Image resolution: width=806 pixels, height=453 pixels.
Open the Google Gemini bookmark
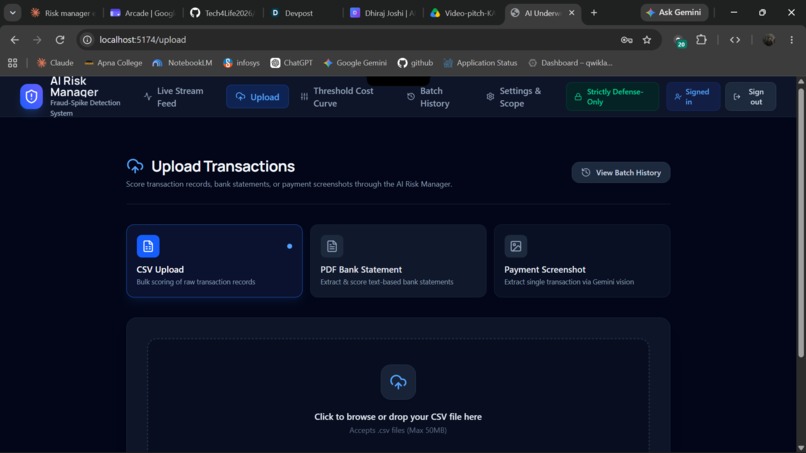point(355,63)
